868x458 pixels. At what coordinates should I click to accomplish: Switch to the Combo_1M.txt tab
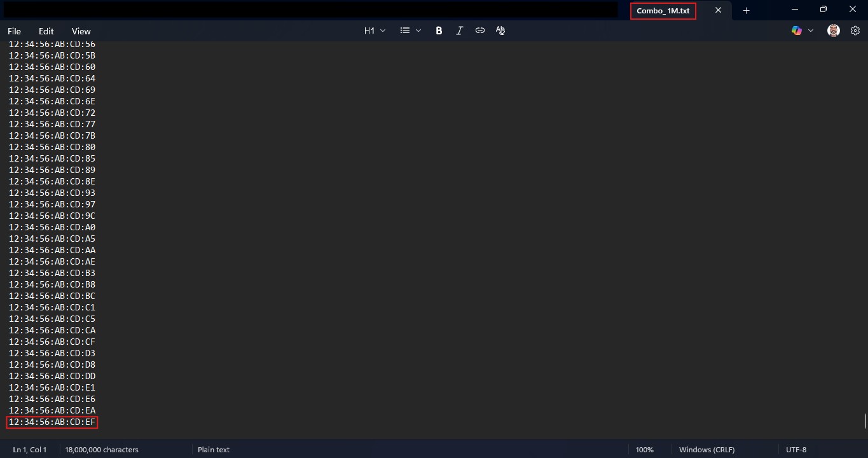(x=663, y=11)
